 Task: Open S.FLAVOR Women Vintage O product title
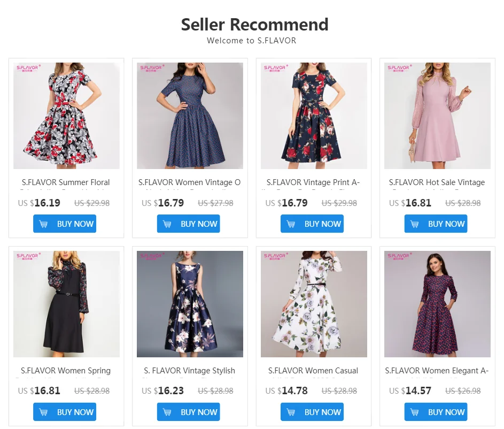click(x=189, y=182)
